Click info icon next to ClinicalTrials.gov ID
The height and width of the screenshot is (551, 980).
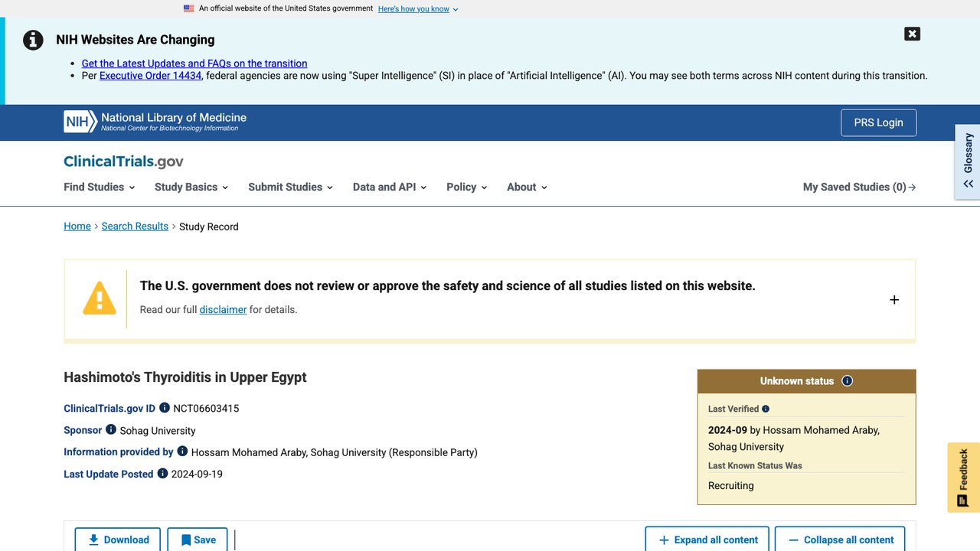[x=165, y=408]
